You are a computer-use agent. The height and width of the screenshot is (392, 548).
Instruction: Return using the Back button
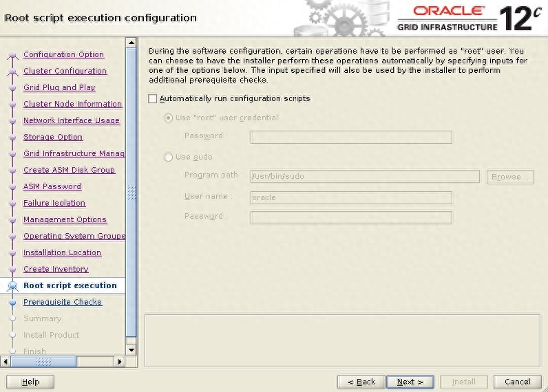361,382
